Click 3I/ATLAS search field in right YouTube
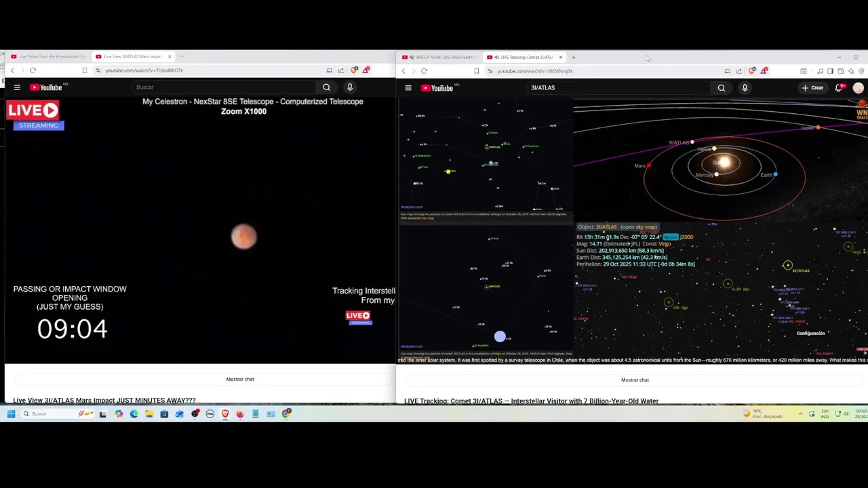This screenshot has width=868, height=488. click(x=618, y=87)
